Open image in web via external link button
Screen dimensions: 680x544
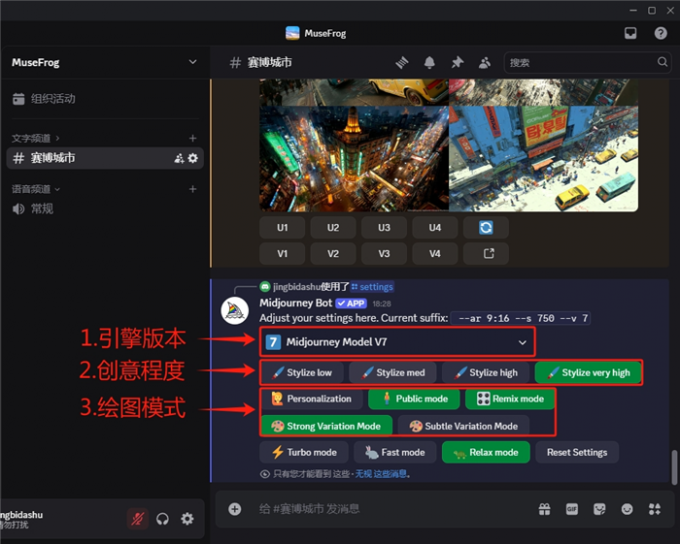point(486,253)
